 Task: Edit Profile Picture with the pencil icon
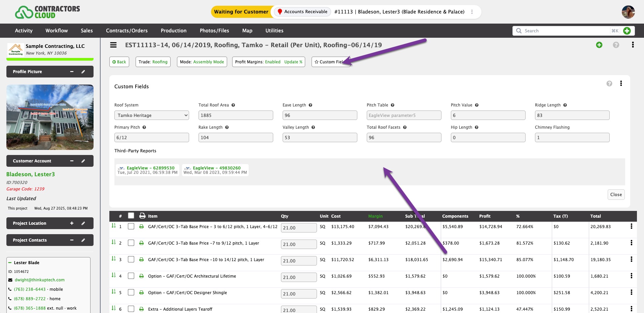(83, 72)
